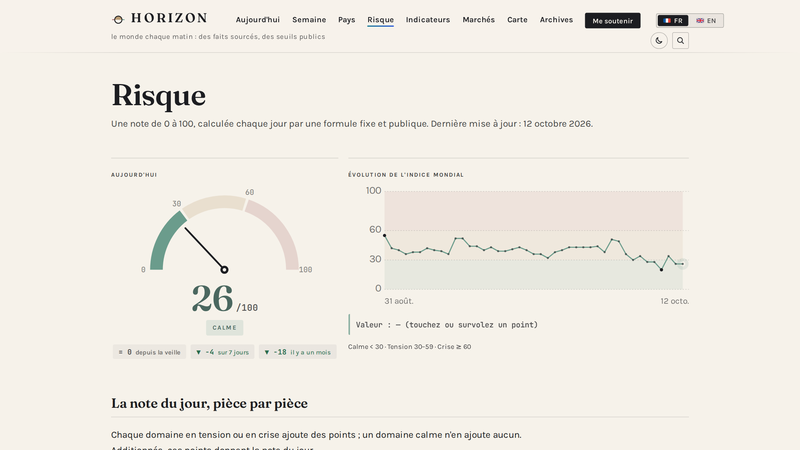Open the Pays section

coord(346,20)
